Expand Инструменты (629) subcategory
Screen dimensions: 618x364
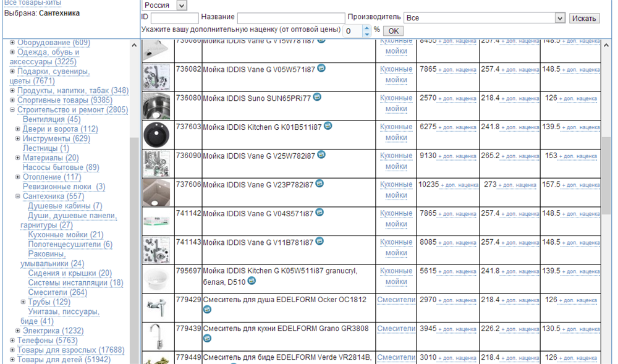click(17, 138)
